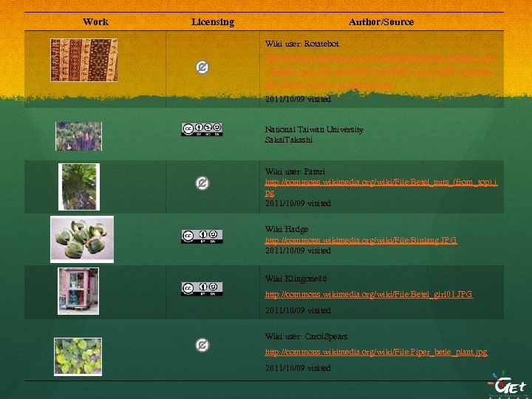Select text National Taiwan University

tap(314, 129)
